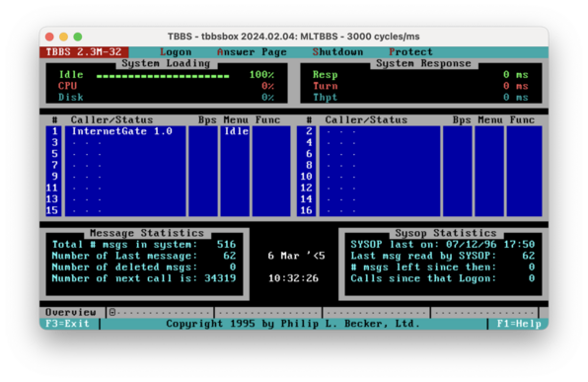
Task: Click the date 6 Mar display
Action: (x=296, y=256)
